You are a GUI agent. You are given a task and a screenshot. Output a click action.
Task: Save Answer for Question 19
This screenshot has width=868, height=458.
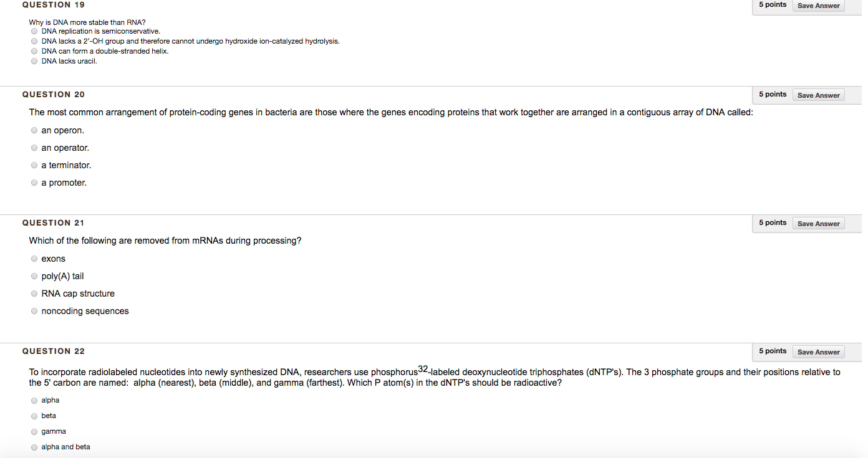tap(818, 6)
